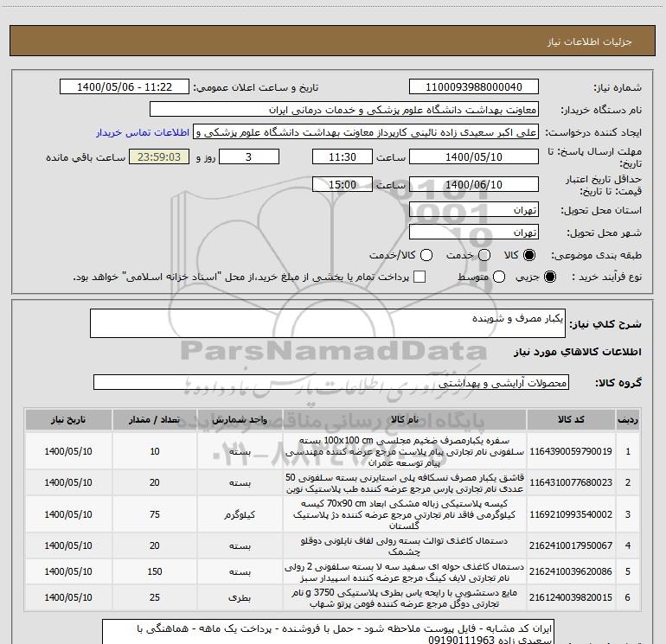Click the goods group field محصولات آرایشی و بهداشتی
This screenshot has width=666, height=644.
point(331,382)
